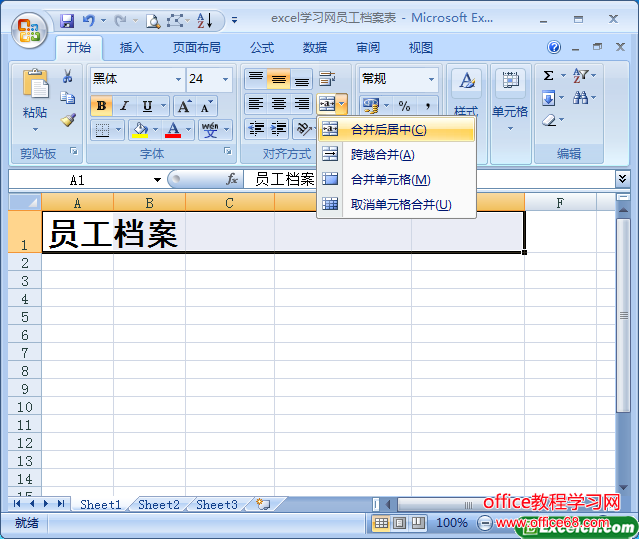Screen dimensions: 639x539
Task: Copy the selected cell
Action: tap(68, 98)
